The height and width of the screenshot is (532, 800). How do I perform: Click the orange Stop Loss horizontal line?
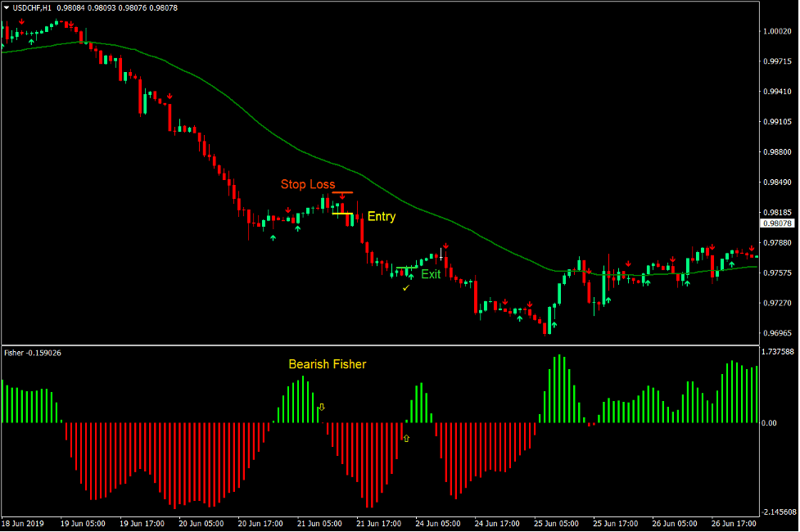click(343, 192)
